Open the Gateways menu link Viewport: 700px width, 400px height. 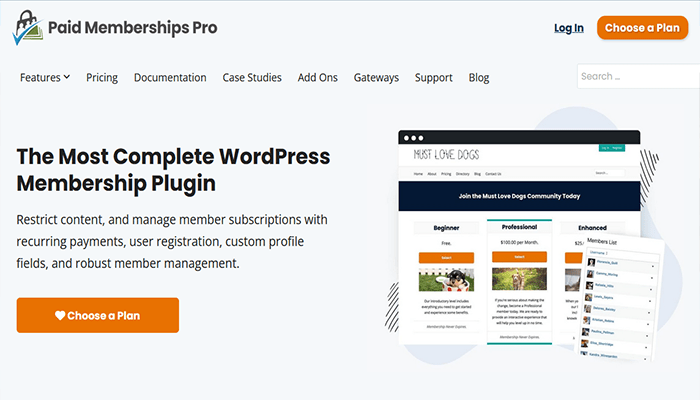(376, 77)
